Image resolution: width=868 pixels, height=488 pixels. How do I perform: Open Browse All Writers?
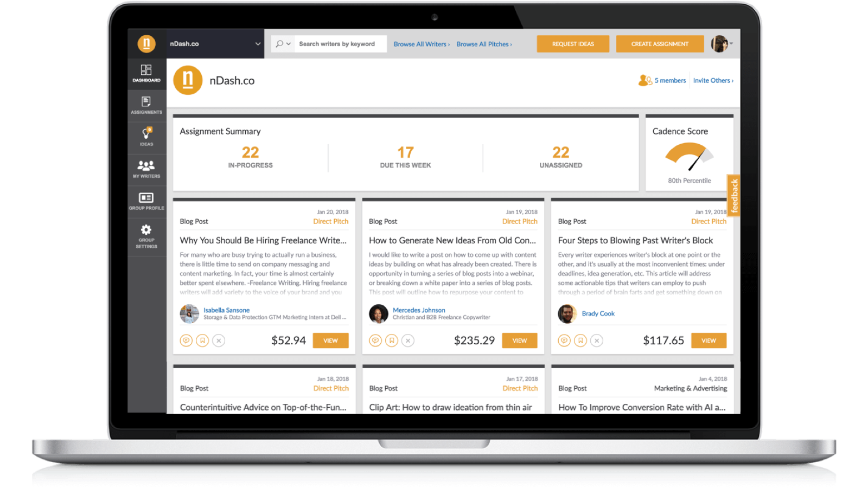pyautogui.click(x=422, y=44)
